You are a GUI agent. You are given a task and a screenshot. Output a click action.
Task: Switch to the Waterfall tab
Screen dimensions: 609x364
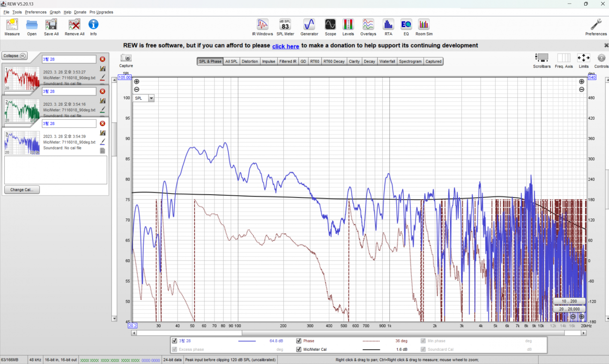point(387,61)
